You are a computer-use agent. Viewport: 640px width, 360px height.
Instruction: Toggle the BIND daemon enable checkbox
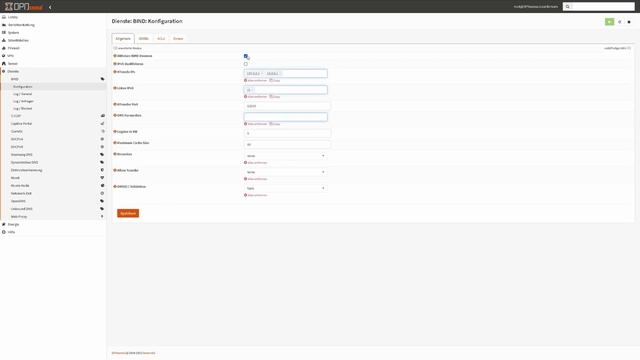pyautogui.click(x=246, y=56)
